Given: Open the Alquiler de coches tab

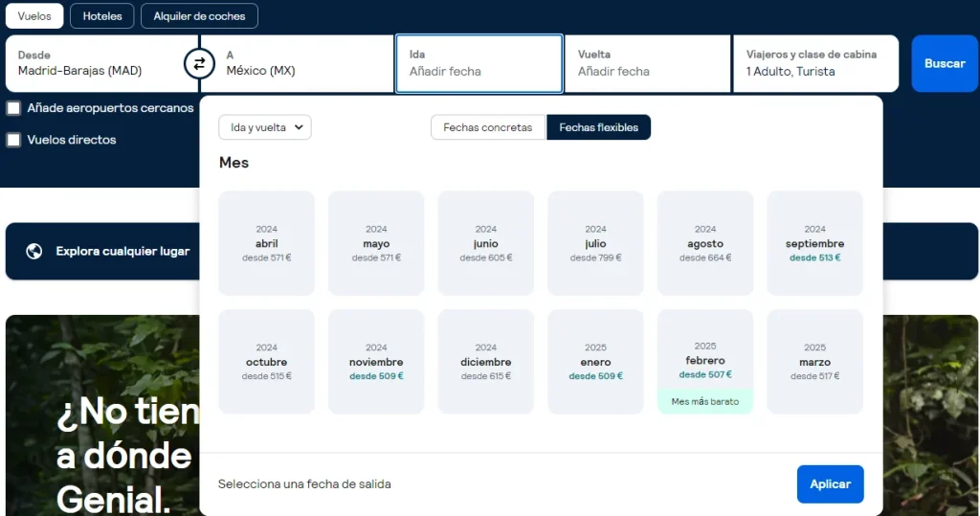Looking at the screenshot, I should [x=199, y=16].
